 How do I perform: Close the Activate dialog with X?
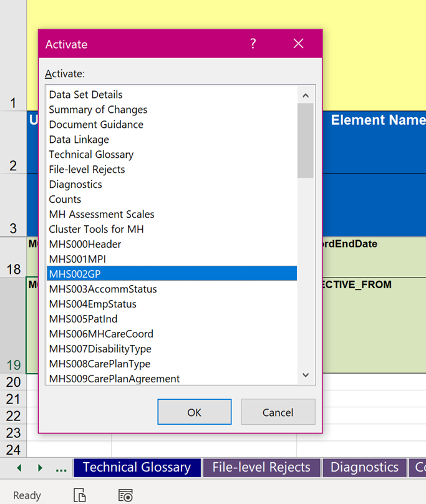tap(298, 44)
